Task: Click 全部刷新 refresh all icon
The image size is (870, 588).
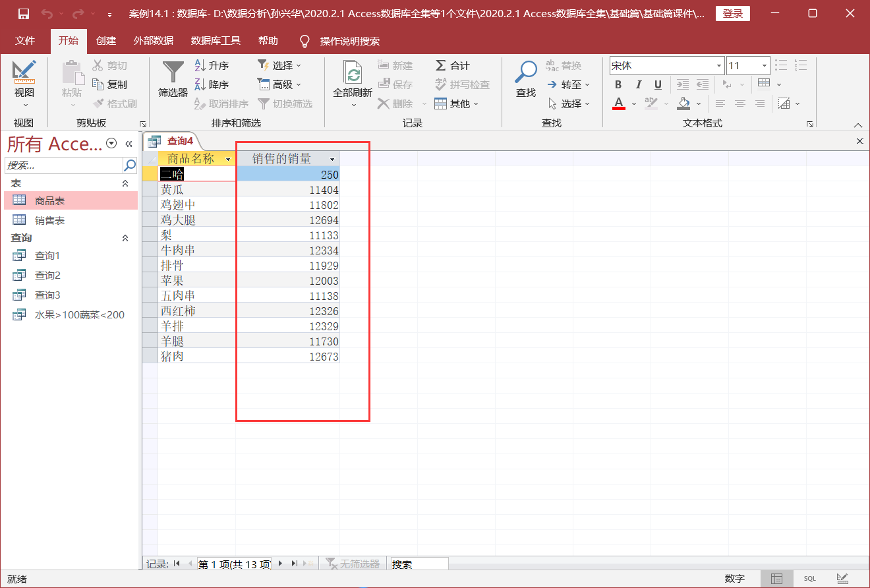Action: (353, 72)
